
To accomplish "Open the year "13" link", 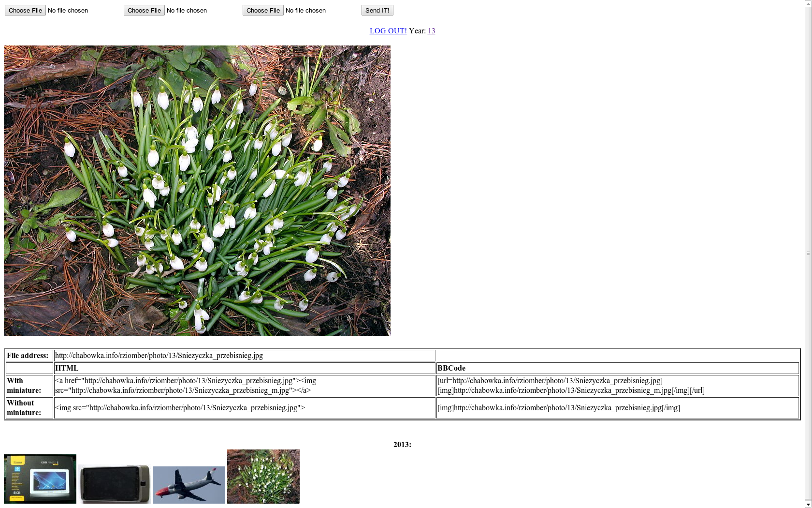I will coord(431,30).
